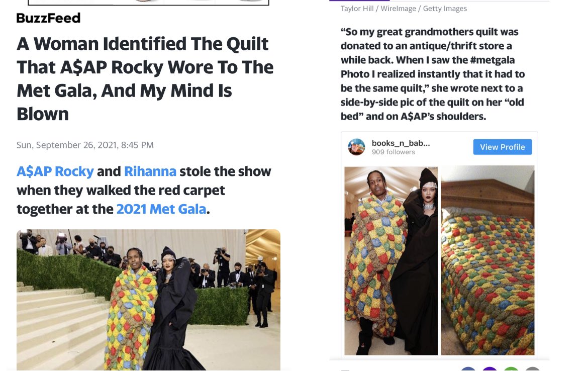Click the great grandmothers quilt quote paragraph
Screen dimensions: 588x371
433,74
